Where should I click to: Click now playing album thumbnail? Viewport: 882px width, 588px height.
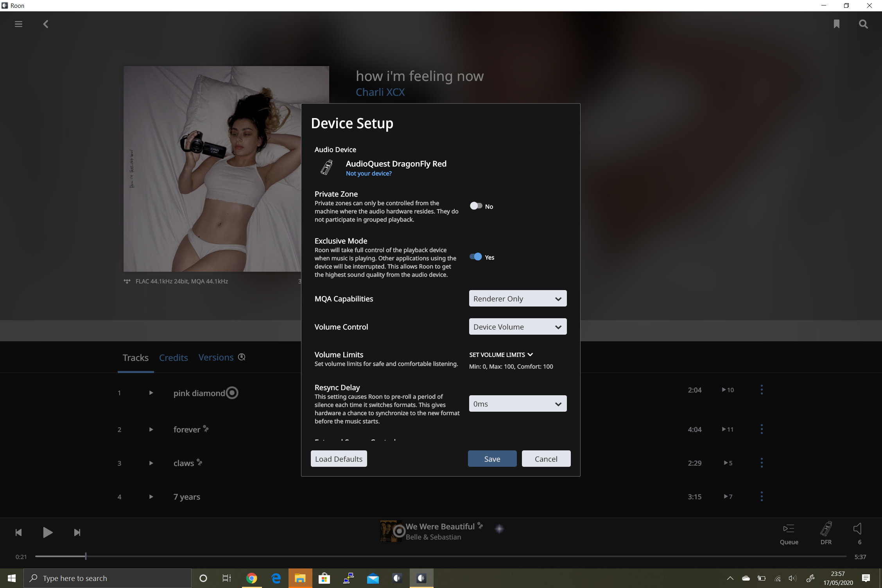click(x=391, y=531)
